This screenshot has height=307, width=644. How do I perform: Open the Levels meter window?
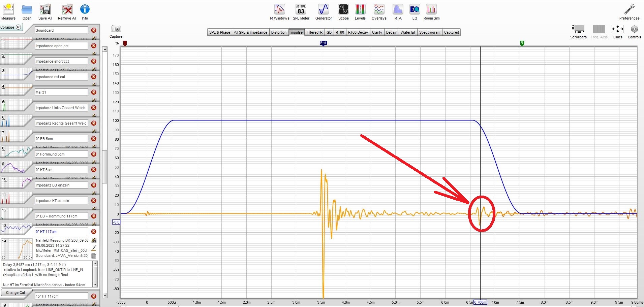[x=360, y=12]
